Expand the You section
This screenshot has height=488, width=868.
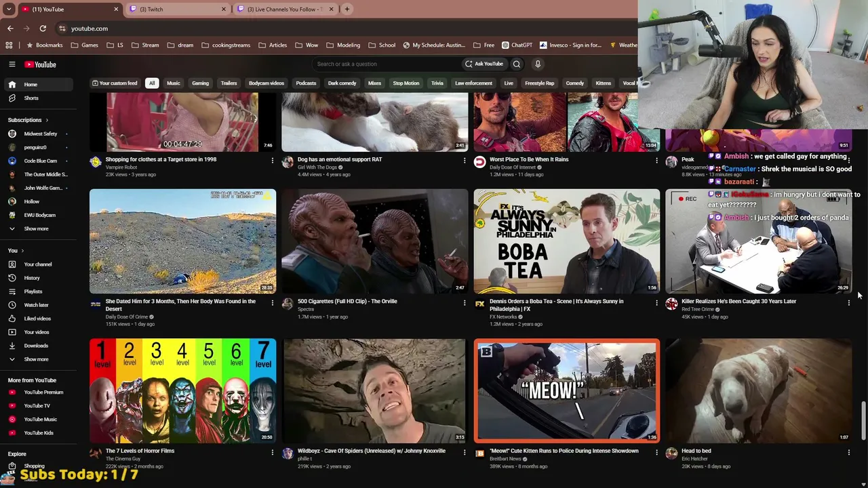pos(16,251)
